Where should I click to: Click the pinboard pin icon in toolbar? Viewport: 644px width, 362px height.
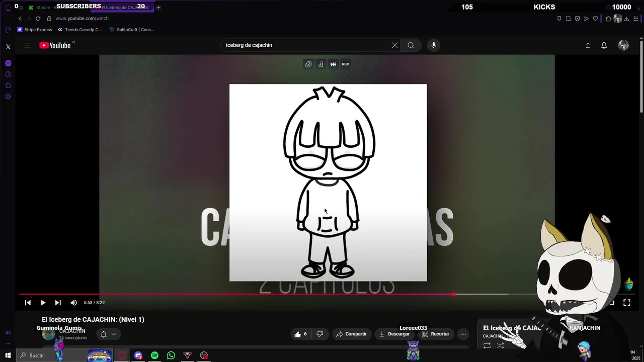(x=559, y=19)
